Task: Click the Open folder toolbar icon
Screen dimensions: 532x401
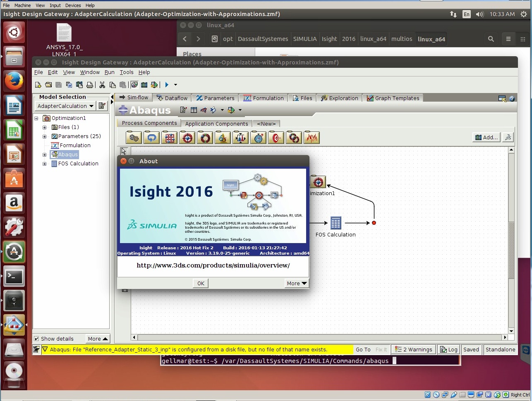Action: [x=48, y=85]
